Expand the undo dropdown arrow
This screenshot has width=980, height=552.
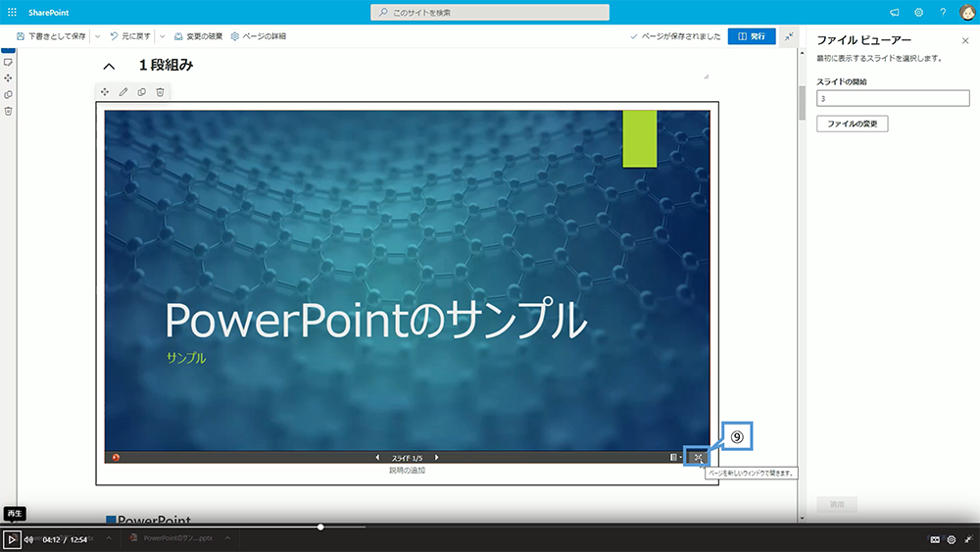pyautogui.click(x=163, y=36)
